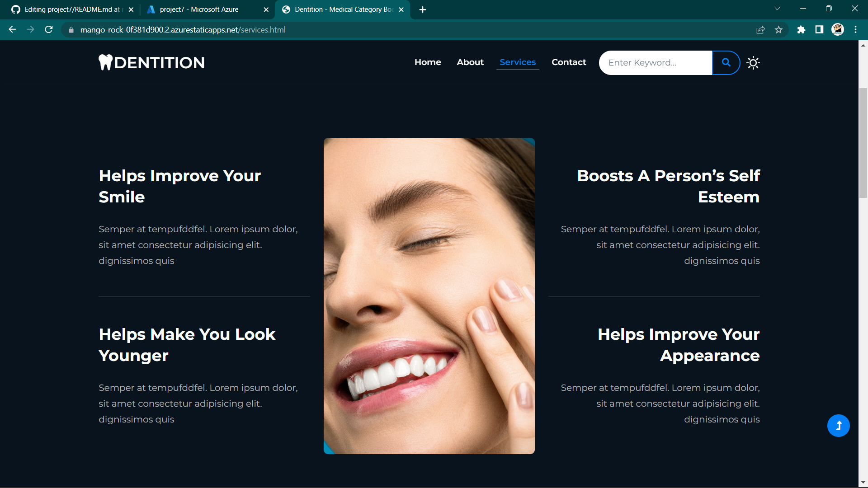The width and height of the screenshot is (868, 488).
Task: Click the blue search magnifier button
Action: (x=726, y=63)
